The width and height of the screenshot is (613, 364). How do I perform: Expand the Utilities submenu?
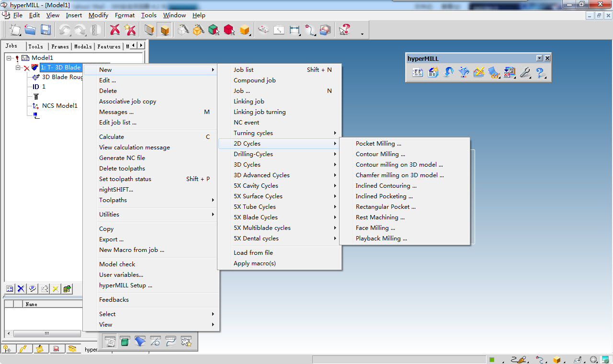click(151, 215)
